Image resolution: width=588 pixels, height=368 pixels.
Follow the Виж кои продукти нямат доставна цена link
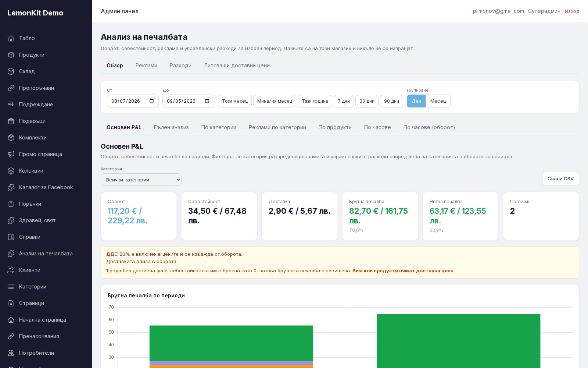pyautogui.click(x=403, y=271)
